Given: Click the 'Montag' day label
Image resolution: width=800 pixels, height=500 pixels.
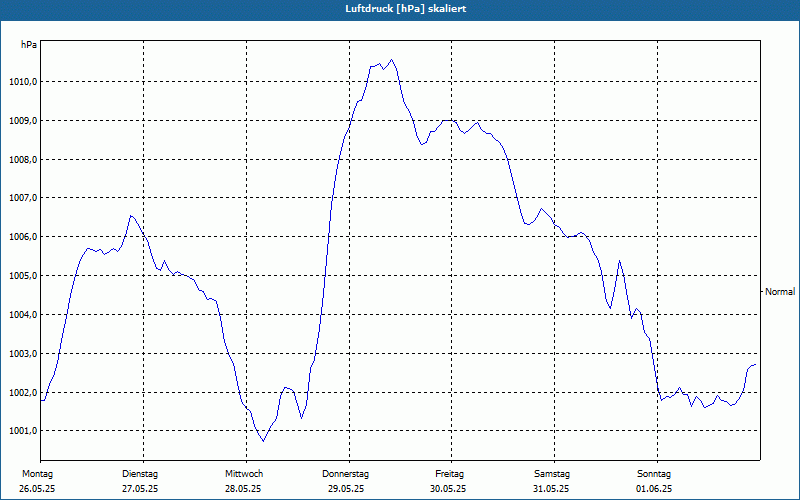Looking at the screenshot, I should (37, 474).
